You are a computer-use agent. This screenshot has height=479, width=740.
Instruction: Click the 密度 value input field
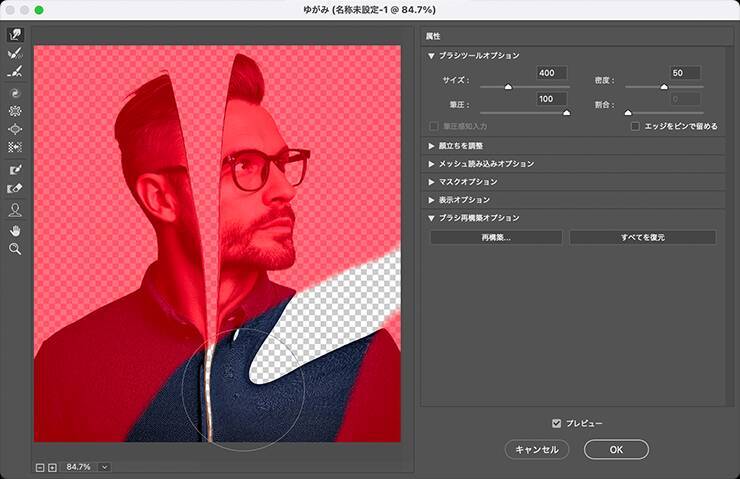point(685,74)
